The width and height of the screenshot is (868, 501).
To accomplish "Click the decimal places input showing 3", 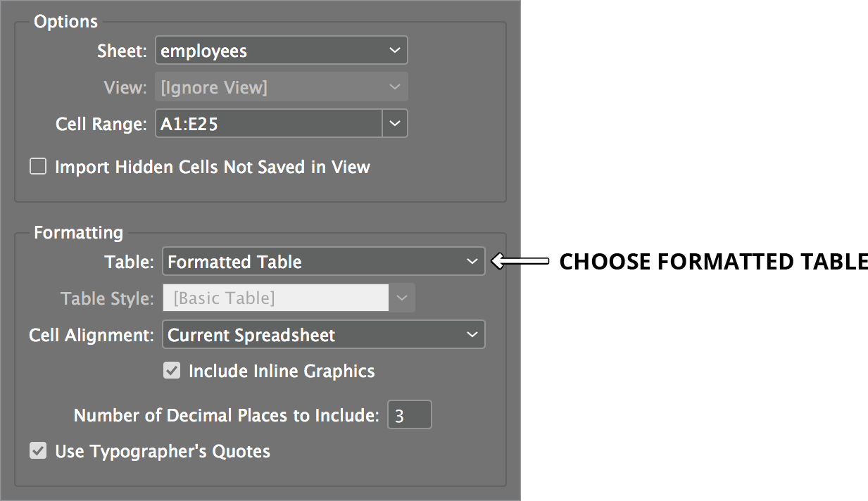I will click(409, 414).
